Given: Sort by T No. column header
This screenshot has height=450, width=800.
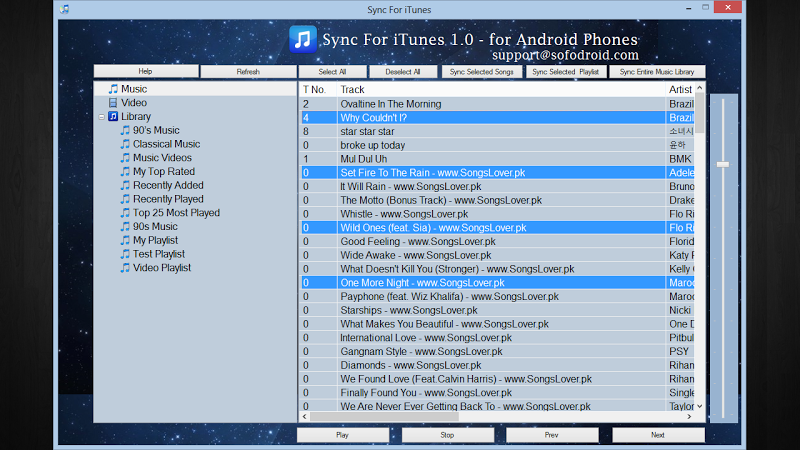Looking at the screenshot, I should click(318, 89).
